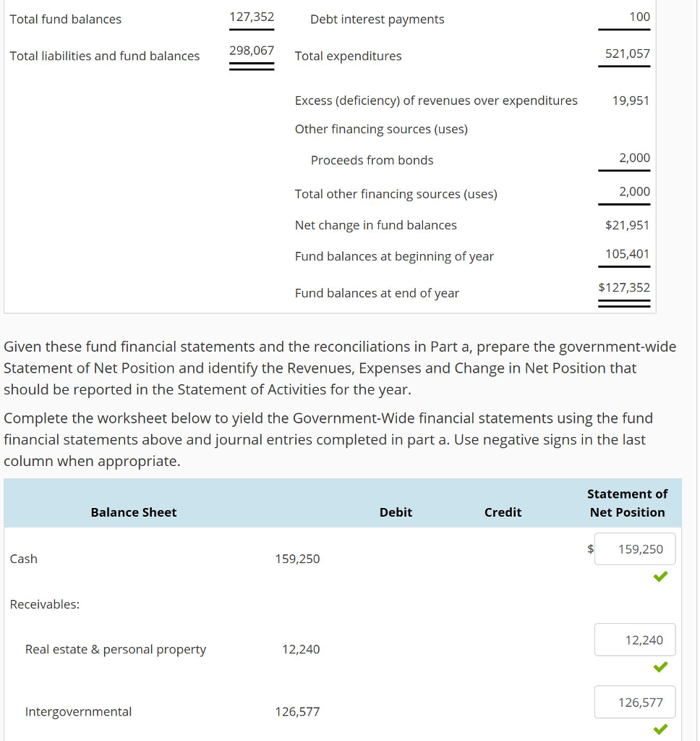
Task: Click the Intergovernmental row label
Action: pyautogui.click(x=78, y=711)
